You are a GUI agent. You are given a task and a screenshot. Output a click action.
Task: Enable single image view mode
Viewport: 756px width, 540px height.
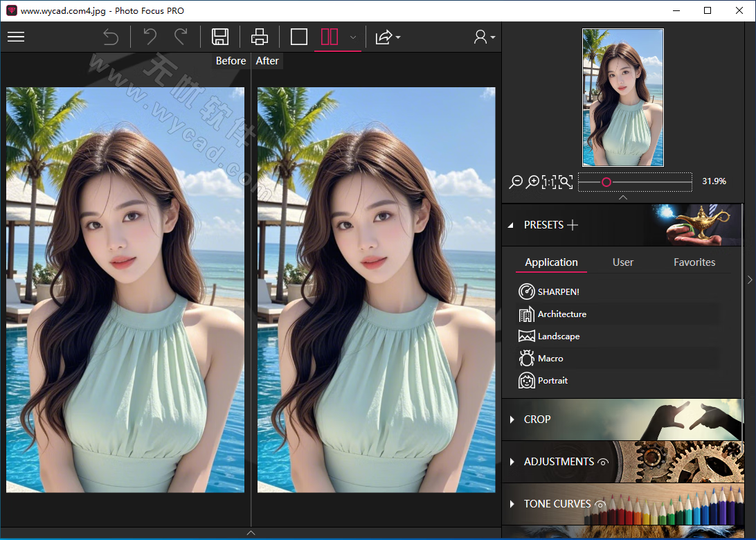pyautogui.click(x=298, y=37)
